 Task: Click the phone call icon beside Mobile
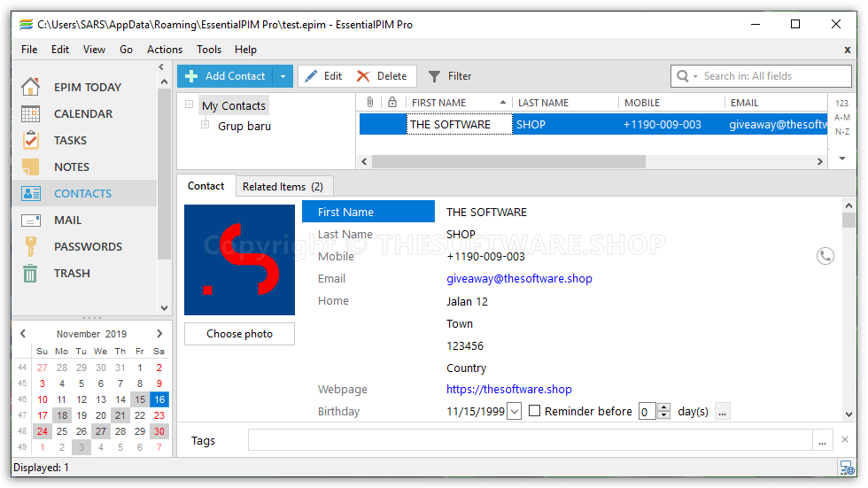tap(825, 256)
